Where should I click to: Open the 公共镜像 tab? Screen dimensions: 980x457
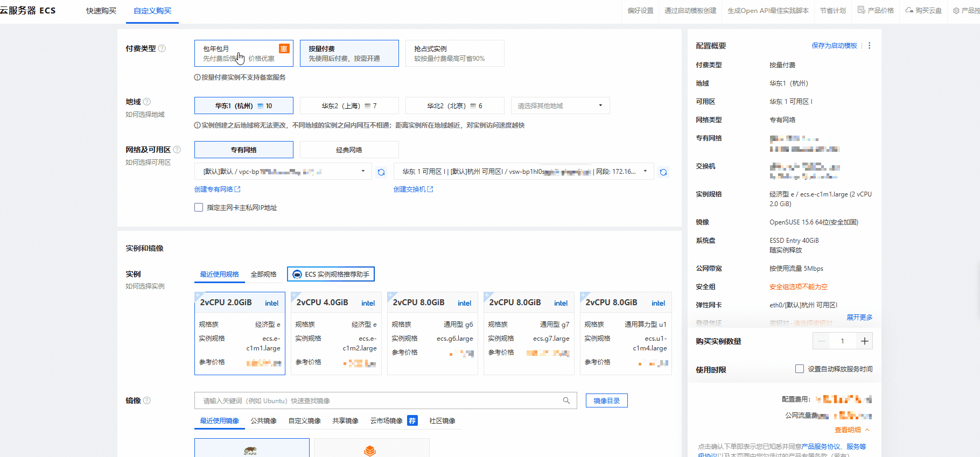264,421
